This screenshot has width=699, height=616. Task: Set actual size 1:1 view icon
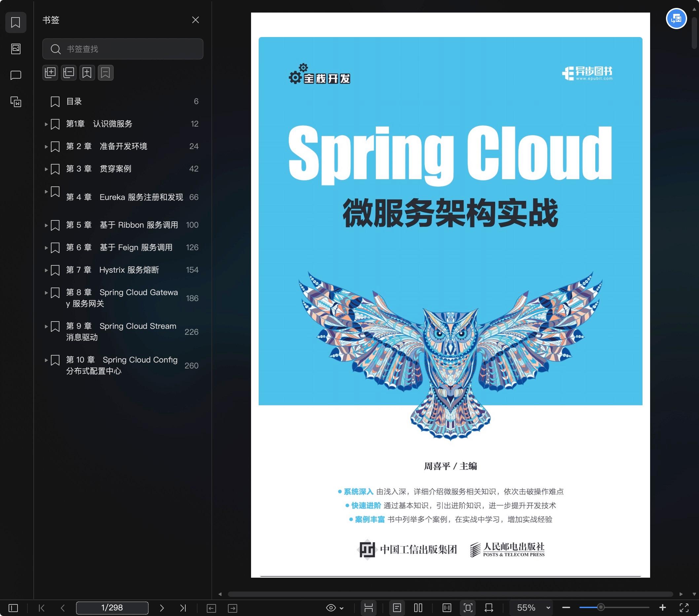(447, 608)
